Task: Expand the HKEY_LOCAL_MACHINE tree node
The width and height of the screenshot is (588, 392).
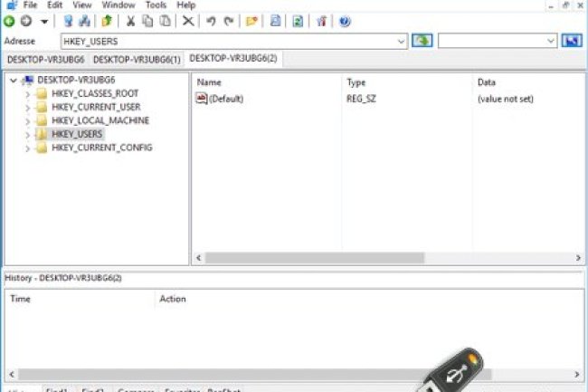Action: tap(28, 120)
